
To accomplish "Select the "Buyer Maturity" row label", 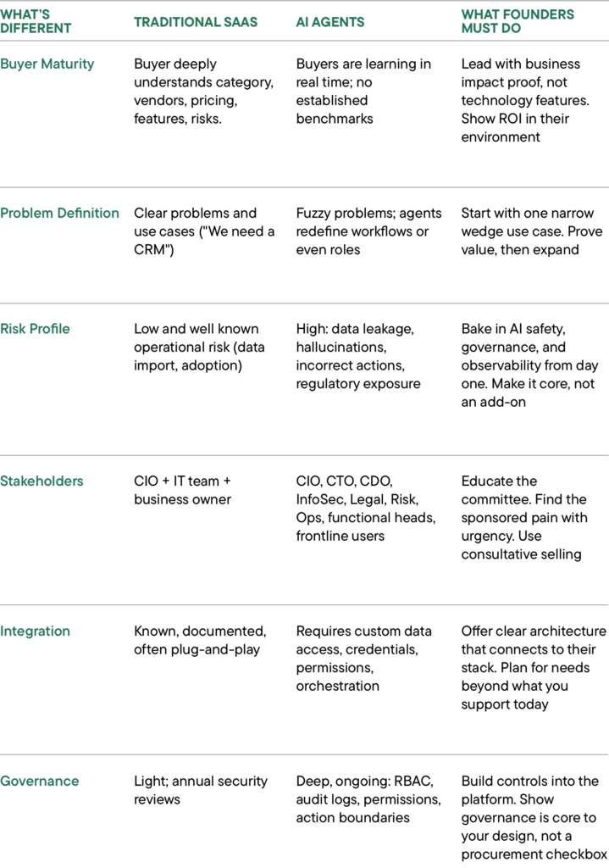I will (x=47, y=64).
